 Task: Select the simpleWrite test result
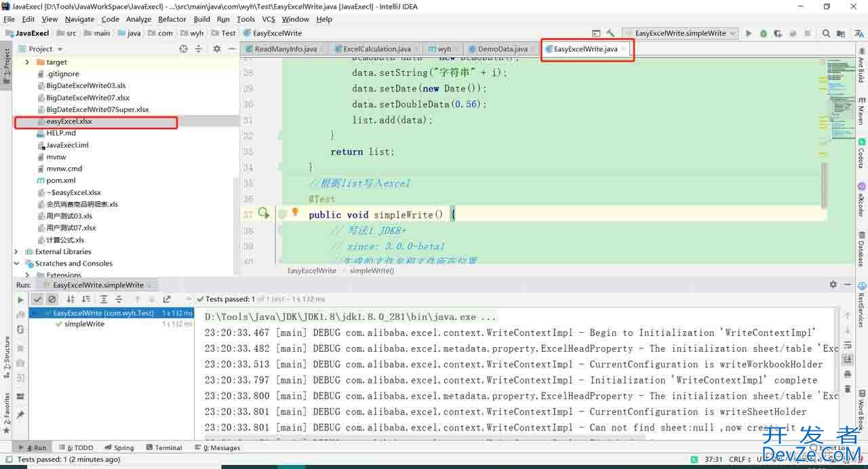[84, 324]
